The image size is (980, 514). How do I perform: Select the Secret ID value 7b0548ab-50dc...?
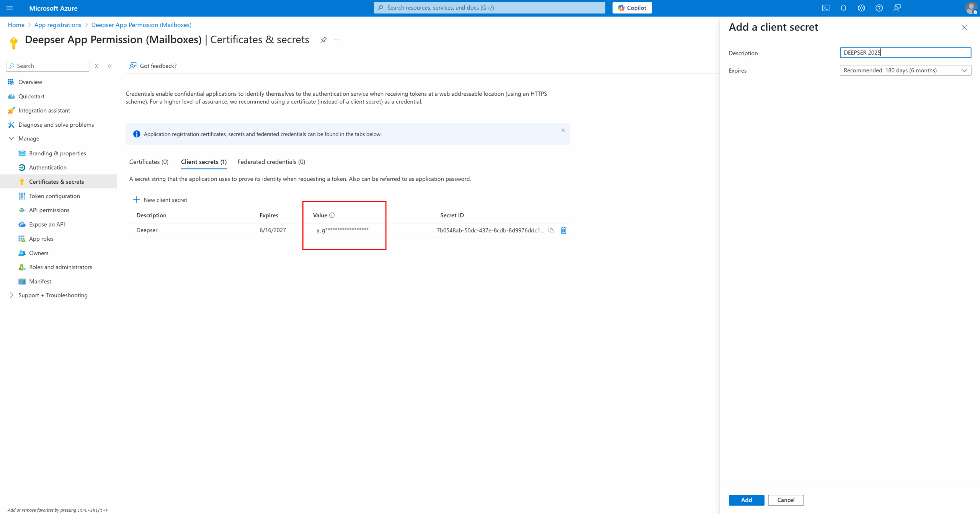tap(490, 230)
